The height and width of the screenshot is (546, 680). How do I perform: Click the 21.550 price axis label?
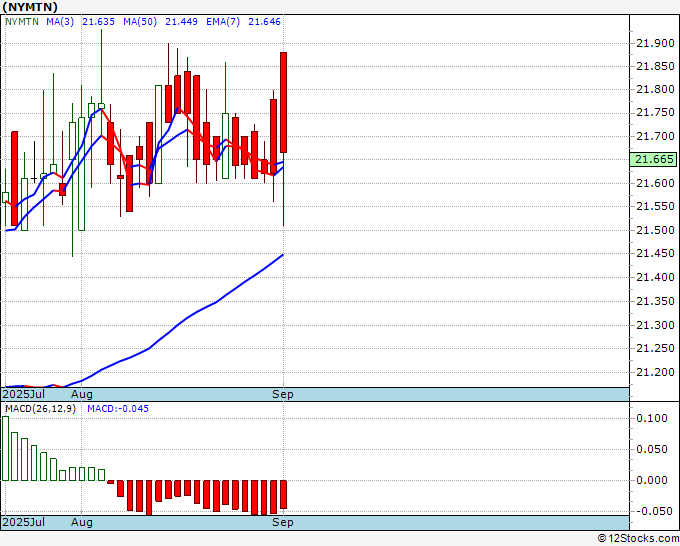click(x=655, y=206)
